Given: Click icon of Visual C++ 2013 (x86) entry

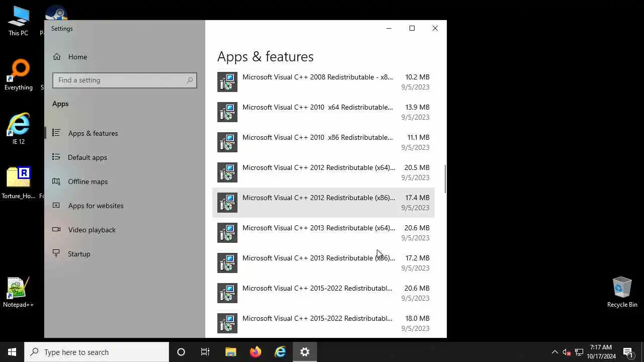Looking at the screenshot, I should point(227,263).
